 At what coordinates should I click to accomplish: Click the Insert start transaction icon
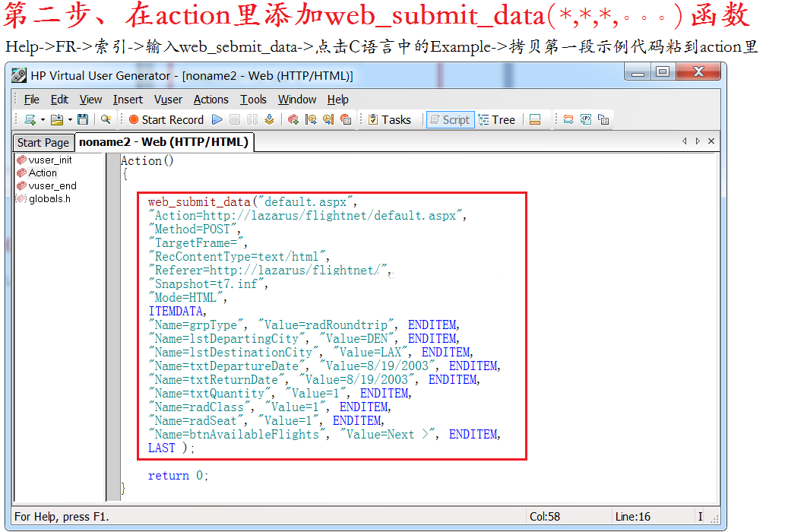pos(311,119)
